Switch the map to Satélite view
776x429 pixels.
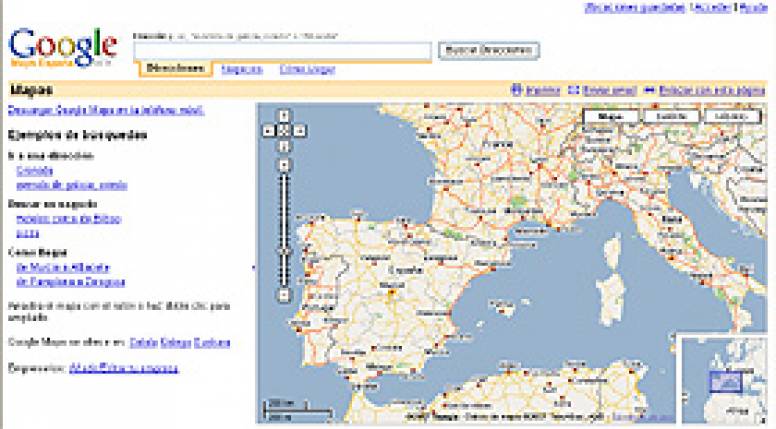point(671,117)
